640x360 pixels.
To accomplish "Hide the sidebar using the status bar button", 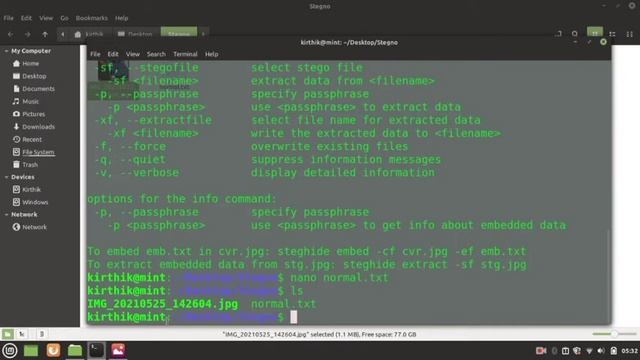I will 42,334.
